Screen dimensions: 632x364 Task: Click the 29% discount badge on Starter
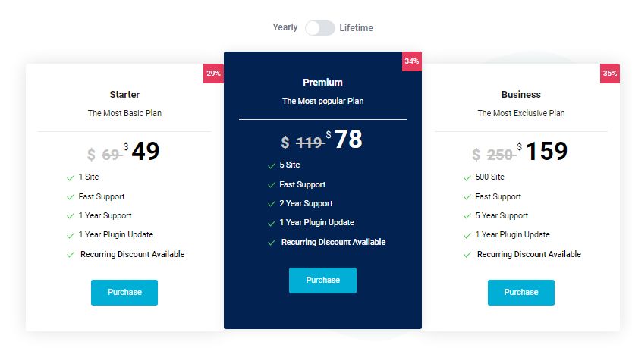(x=213, y=74)
